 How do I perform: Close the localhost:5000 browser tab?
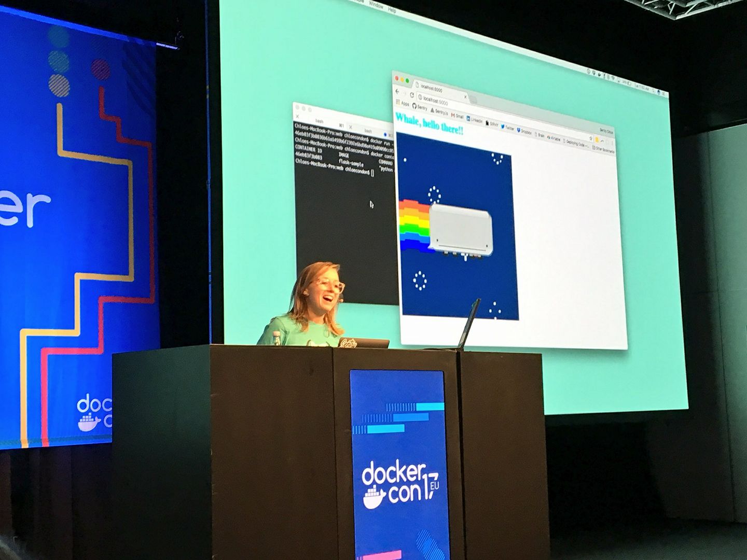[x=465, y=96]
